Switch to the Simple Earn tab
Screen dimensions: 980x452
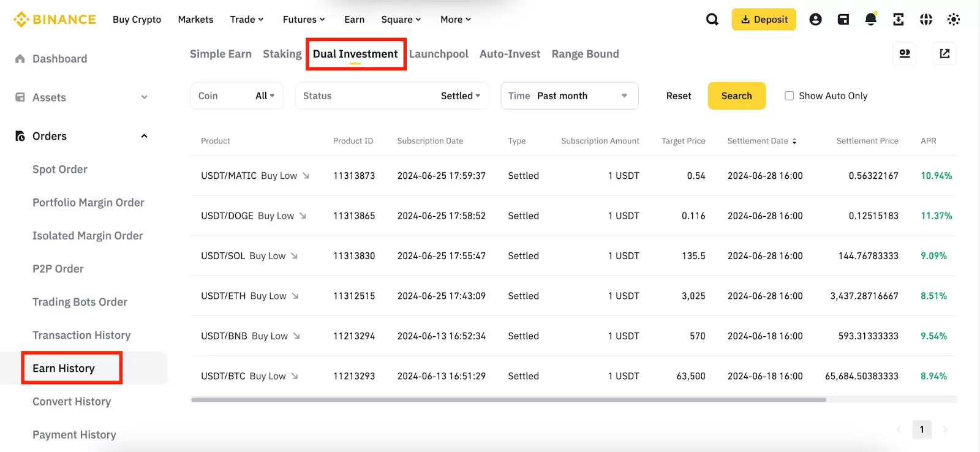221,54
